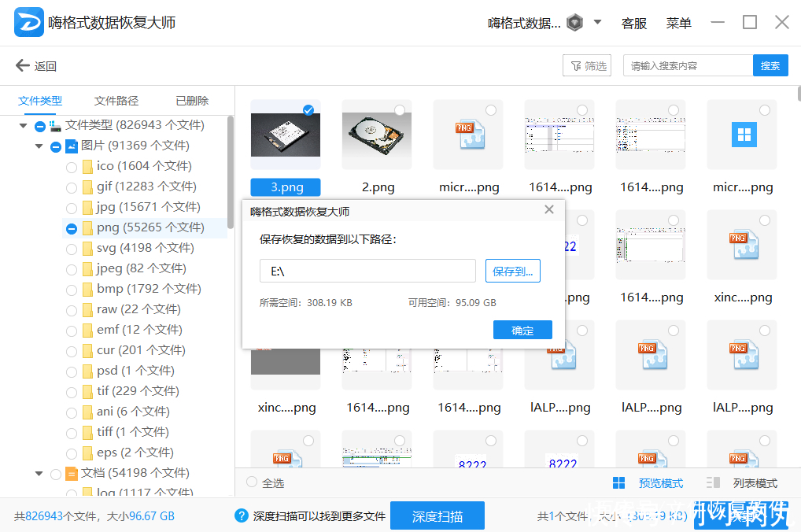
Task: Click the hard drive thumbnail labeled 2.png
Action: tap(376, 134)
